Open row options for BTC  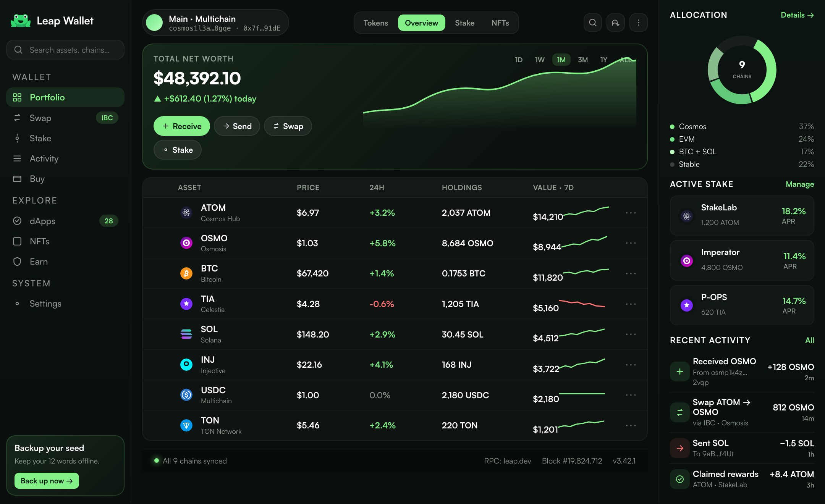[631, 273]
